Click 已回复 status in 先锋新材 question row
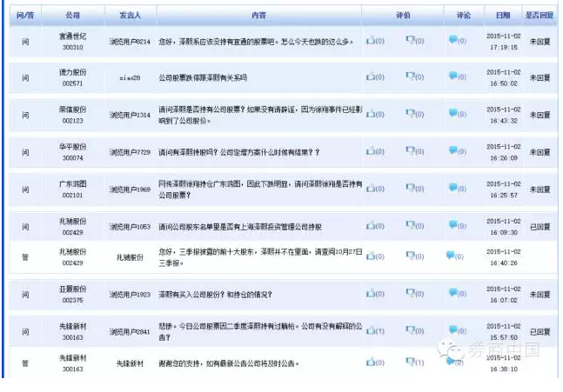 click(x=540, y=331)
